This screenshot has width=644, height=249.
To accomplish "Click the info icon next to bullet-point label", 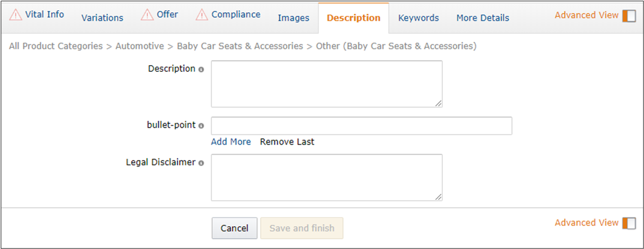I will tap(201, 126).
